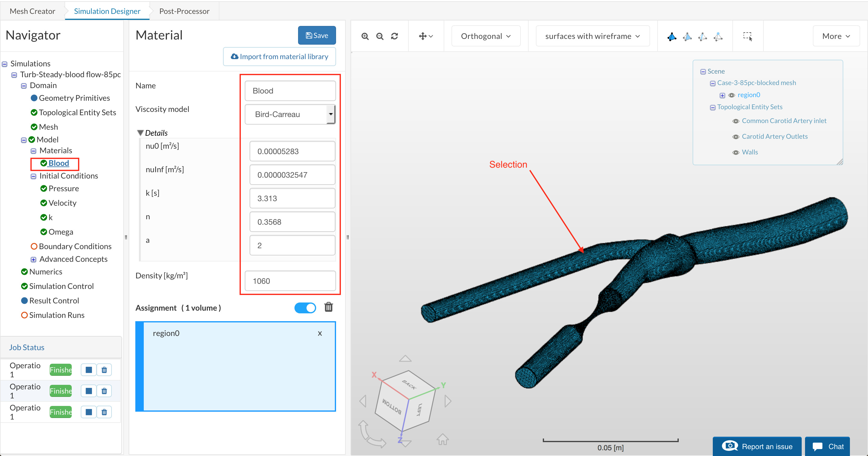Click the box selection tool icon

click(747, 36)
